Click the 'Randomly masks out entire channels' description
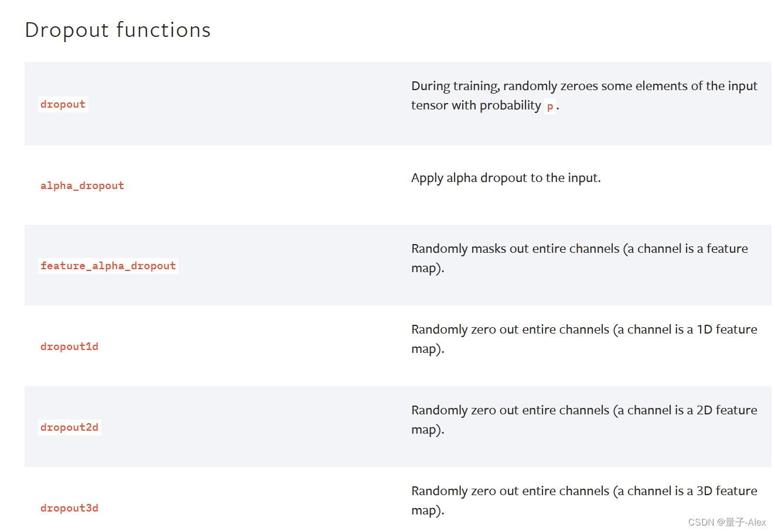775x532 pixels. click(x=579, y=258)
